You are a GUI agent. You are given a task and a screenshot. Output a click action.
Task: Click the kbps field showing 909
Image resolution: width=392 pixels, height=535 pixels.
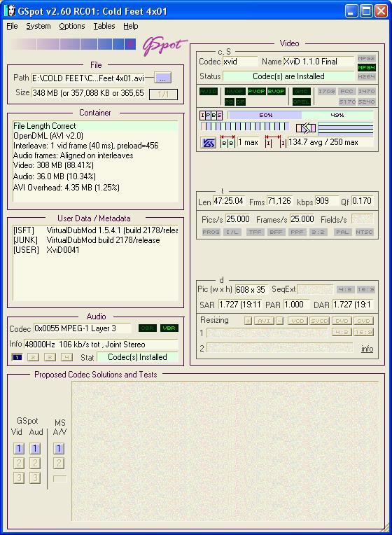(x=326, y=201)
